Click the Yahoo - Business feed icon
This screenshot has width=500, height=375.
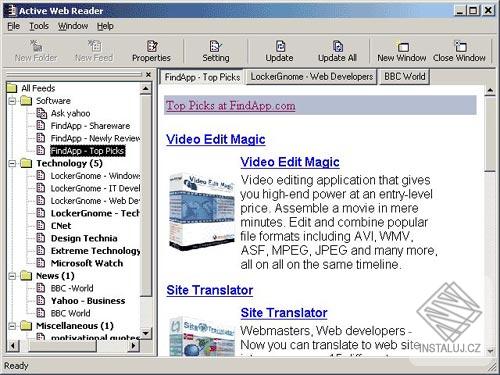(x=40, y=300)
